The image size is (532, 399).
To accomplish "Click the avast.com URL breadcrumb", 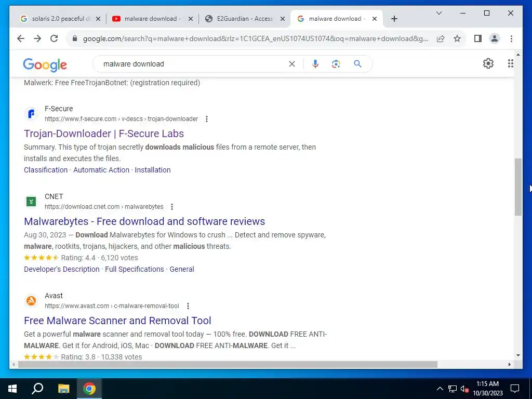I will [112, 306].
